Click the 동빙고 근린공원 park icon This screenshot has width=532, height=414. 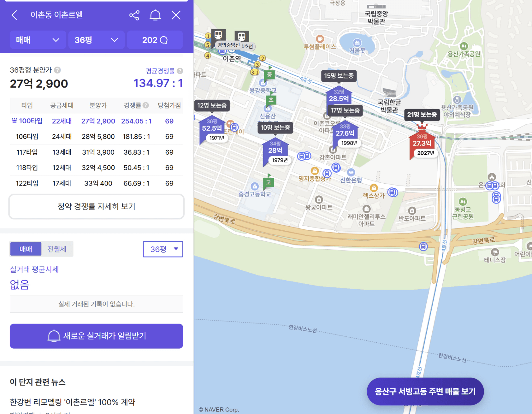[463, 201]
